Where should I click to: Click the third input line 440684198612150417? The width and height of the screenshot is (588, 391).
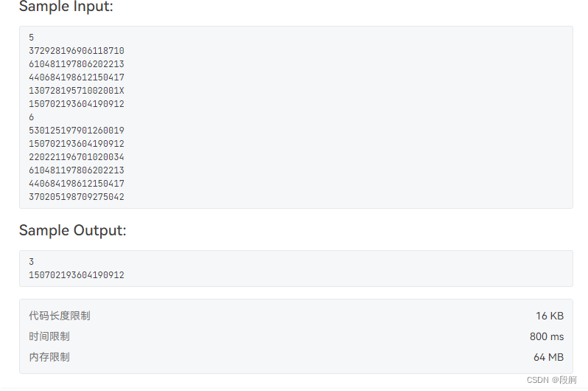click(x=76, y=77)
